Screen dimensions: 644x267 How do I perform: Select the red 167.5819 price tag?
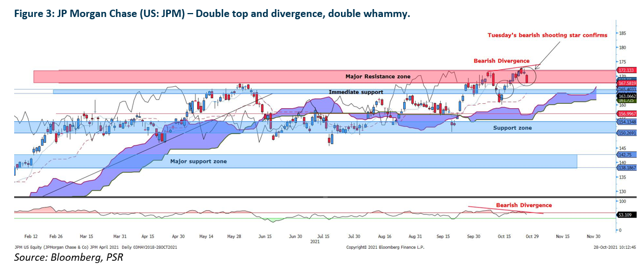[x=627, y=83]
